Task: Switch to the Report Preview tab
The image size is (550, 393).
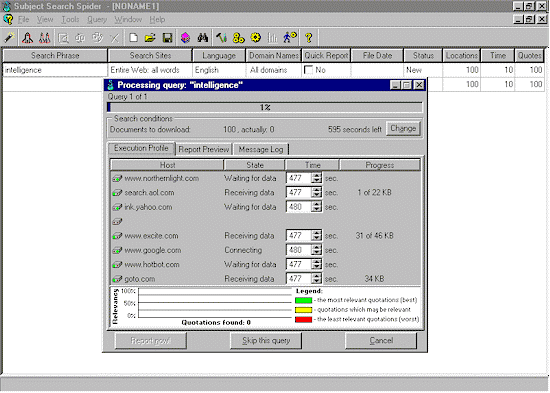Action: pyautogui.click(x=204, y=149)
